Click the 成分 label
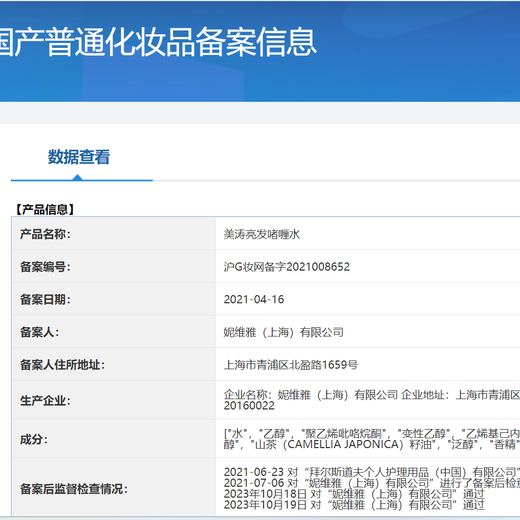 click(34, 440)
